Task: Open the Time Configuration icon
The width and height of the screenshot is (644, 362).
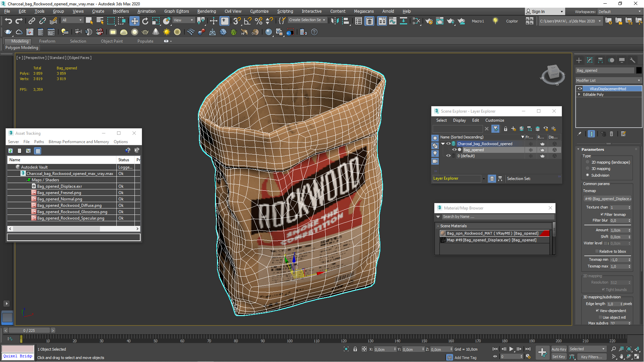Action: tap(529, 357)
